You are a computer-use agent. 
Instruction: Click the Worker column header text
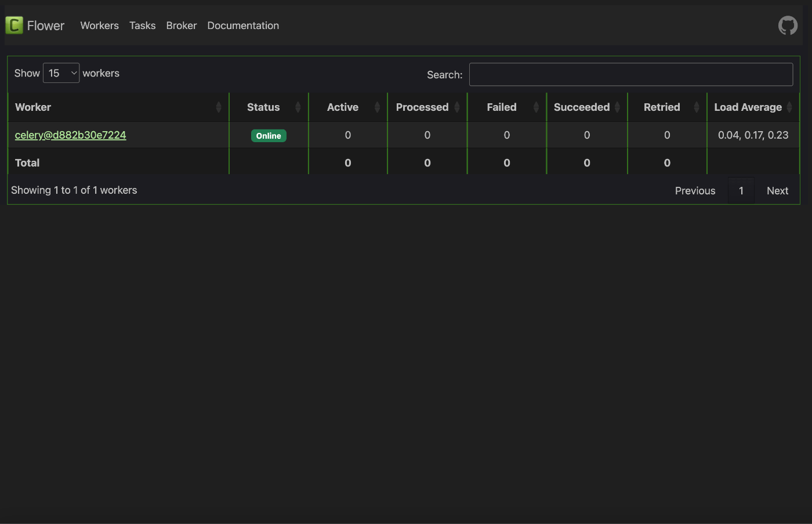(33, 107)
